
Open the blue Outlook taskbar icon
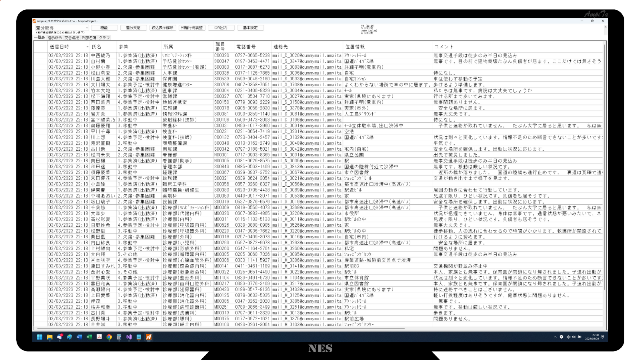pos(80,337)
